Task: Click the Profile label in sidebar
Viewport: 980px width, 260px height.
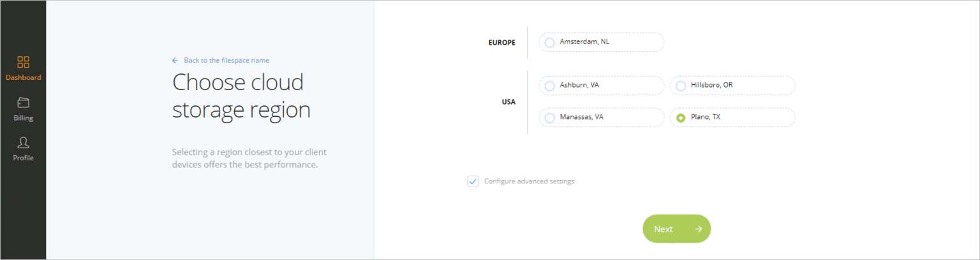Action: click(23, 158)
